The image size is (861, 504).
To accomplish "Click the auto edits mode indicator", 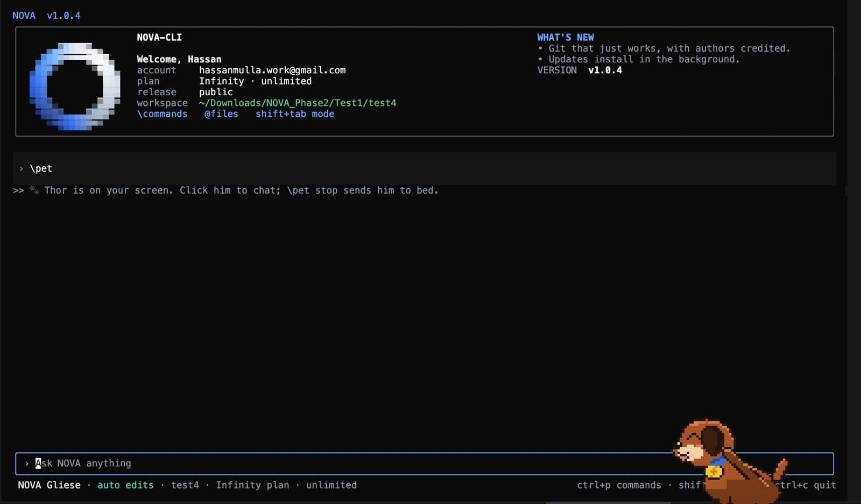I will pos(125,485).
